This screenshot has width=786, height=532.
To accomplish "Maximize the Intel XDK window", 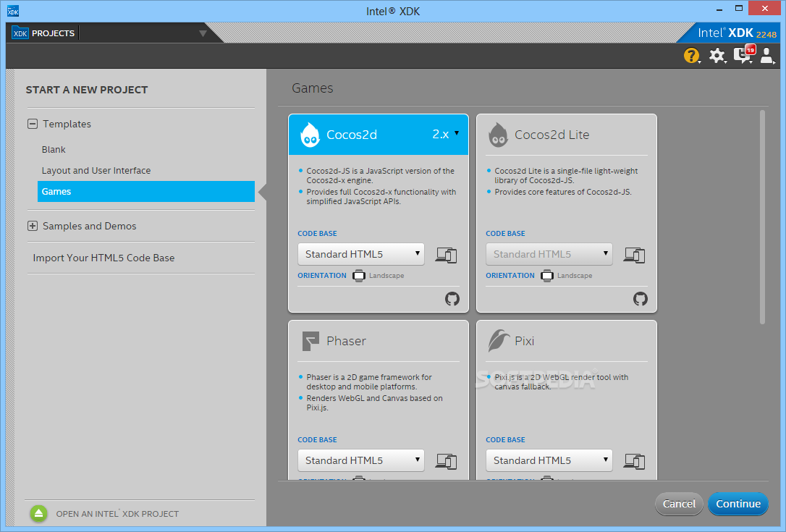I will 739,9.
